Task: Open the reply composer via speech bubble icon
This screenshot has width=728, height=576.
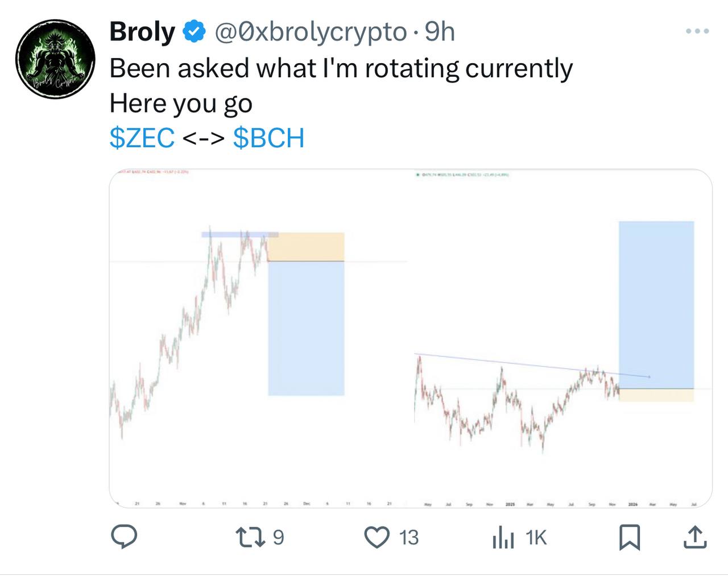Action: coord(126,537)
